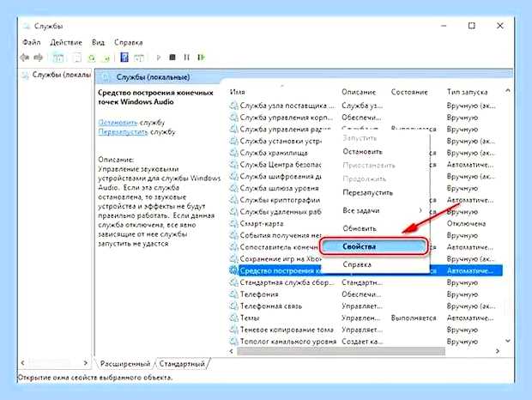Click the Export list toolbar icon
Image resolution: width=532 pixels, height=400 pixels.
[106, 58]
